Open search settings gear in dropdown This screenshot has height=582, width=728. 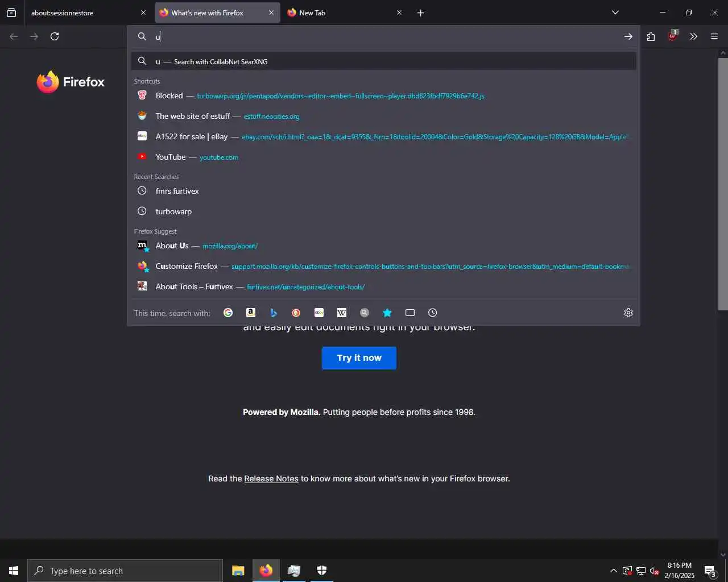[628, 313]
